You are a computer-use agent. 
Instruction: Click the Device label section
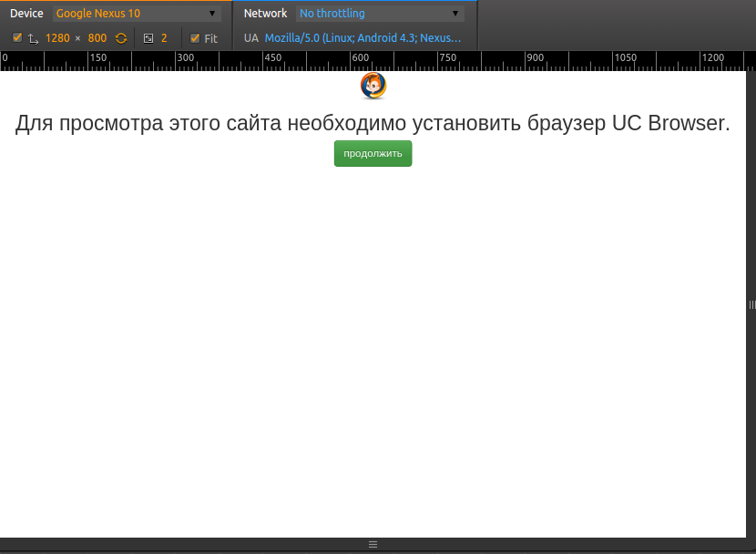point(26,13)
